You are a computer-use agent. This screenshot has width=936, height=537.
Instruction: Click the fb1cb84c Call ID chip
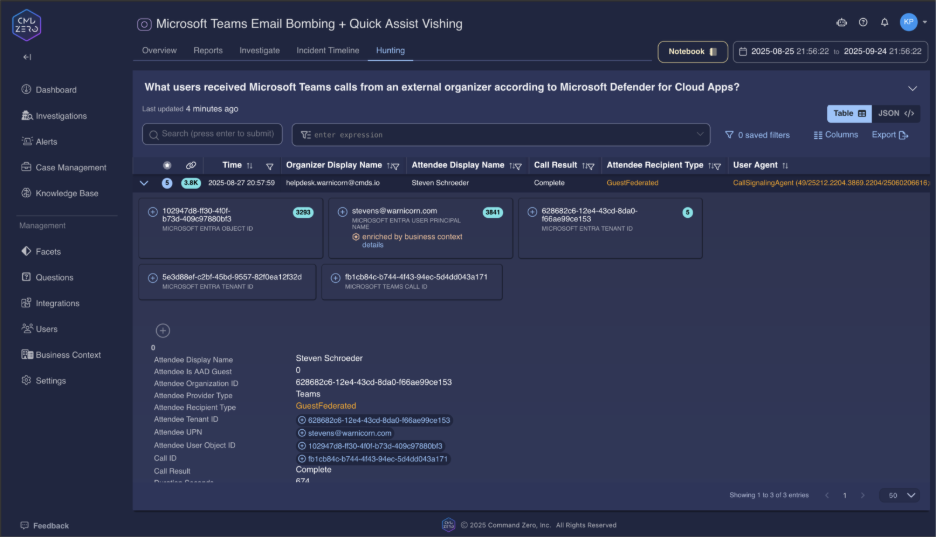pyautogui.click(x=373, y=459)
